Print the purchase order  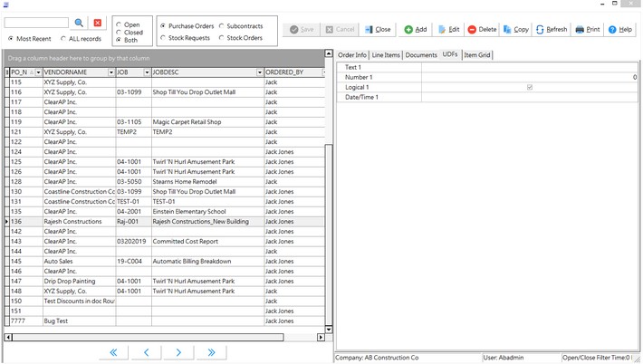point(588,30)
